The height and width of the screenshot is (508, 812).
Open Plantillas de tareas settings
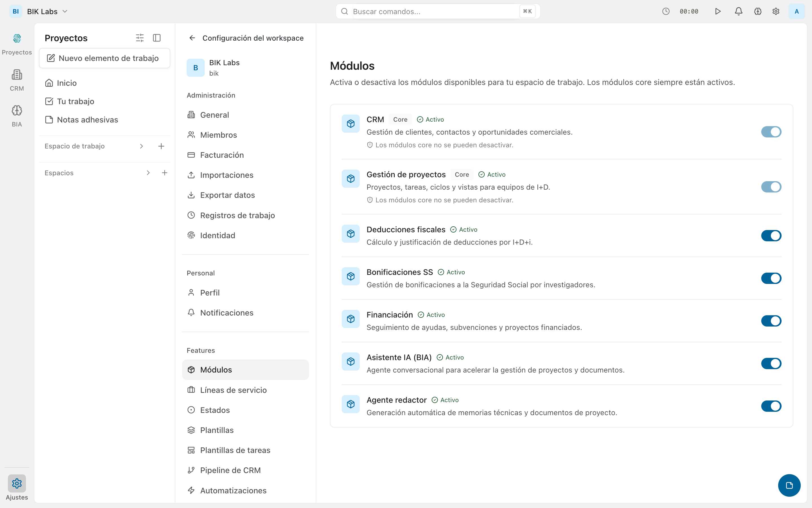[x=245, y=450]
